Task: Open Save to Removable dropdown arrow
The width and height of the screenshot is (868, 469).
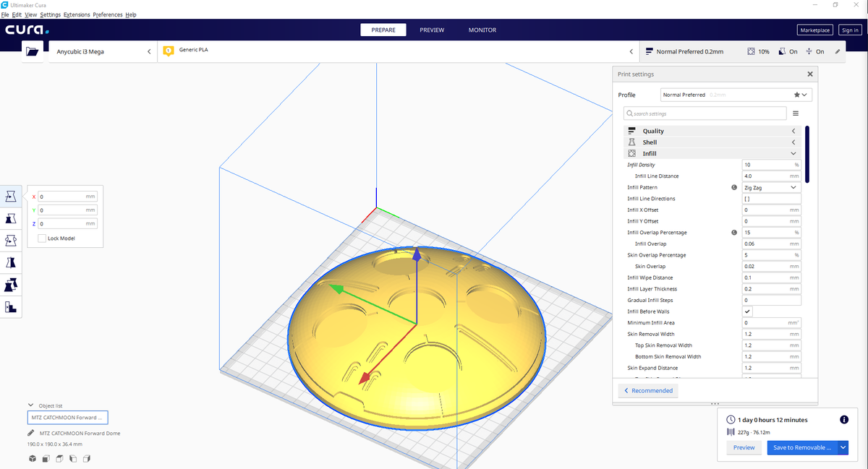Action: (x=843, y=447)
